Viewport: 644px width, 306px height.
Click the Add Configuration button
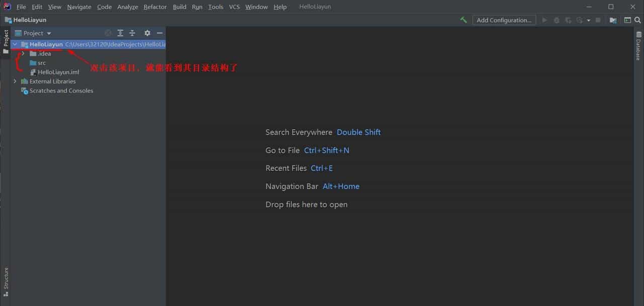(504, 20)
